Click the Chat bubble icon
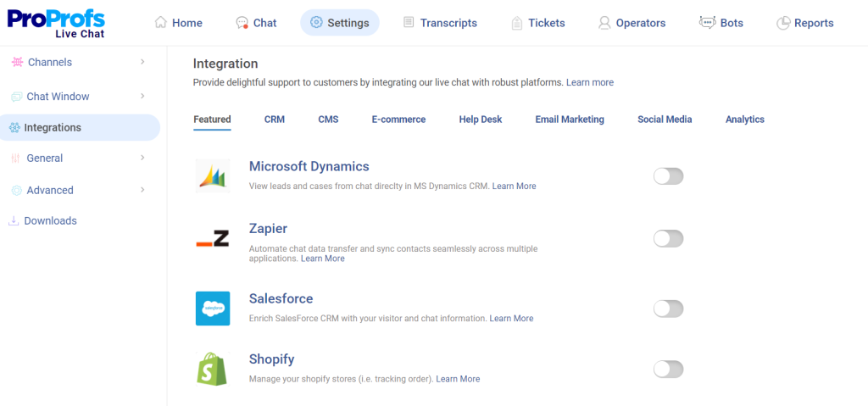The width and height of the screenshot is (868, 406). point(242,23)
